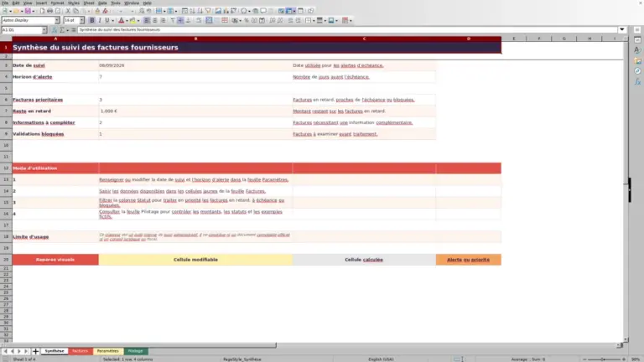Open the Functions panel in the sidebar
This screenshot has width=644, height=362.
click(637, 81)
